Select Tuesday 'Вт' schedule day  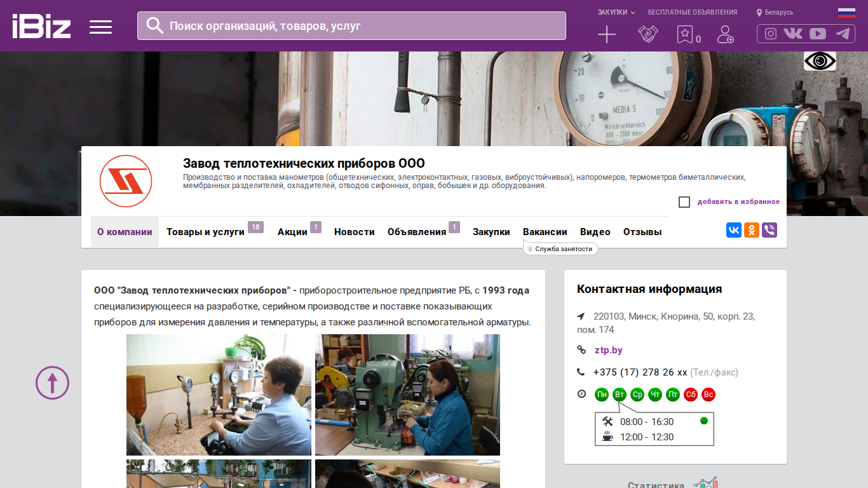pyautogui.click(x=620, y=395)
